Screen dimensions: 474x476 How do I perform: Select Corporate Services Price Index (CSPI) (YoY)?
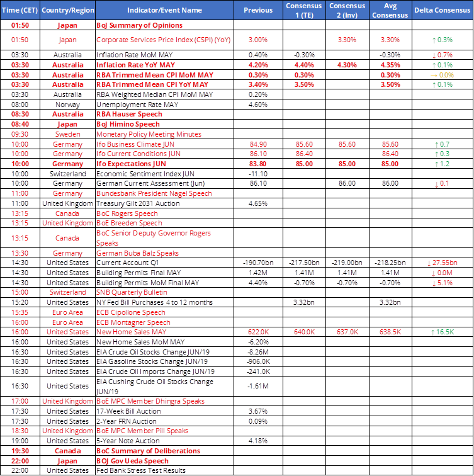164,40
